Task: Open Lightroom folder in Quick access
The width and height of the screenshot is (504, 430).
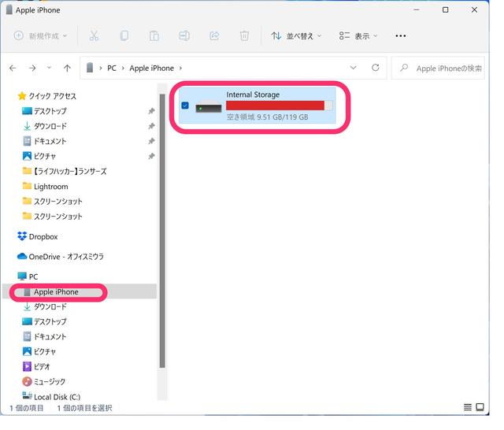Action: pos(46,187)
